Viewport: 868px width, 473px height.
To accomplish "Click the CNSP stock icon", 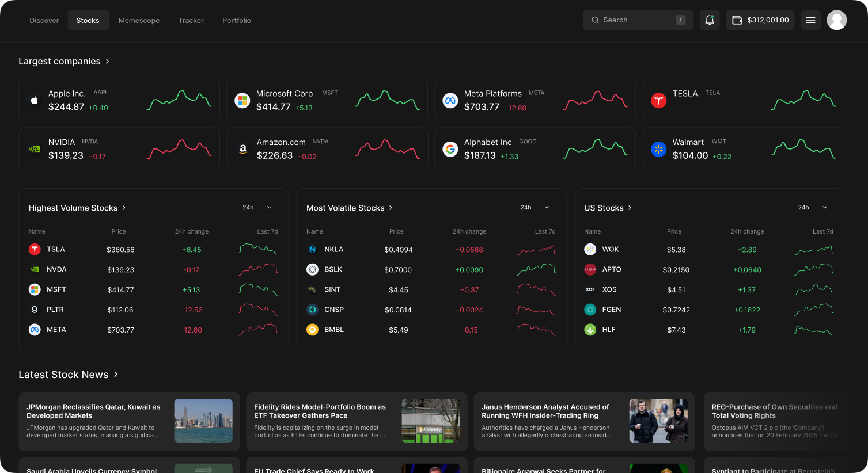I will (x=312, y=310).
